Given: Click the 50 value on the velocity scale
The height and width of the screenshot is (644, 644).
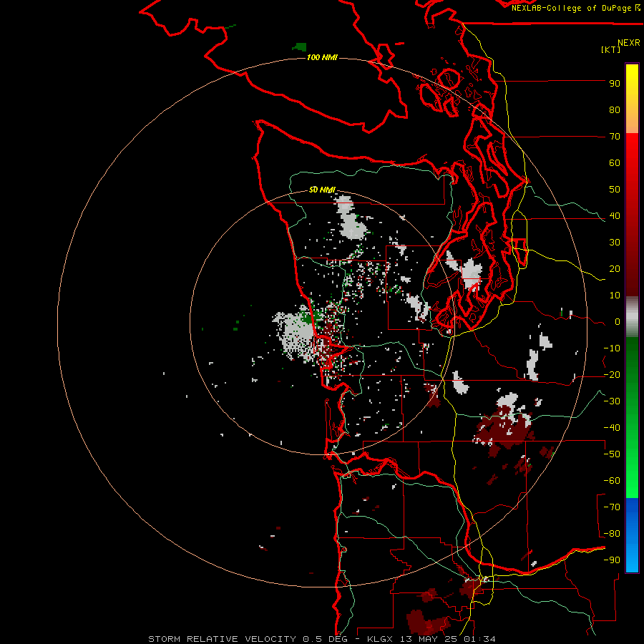Looking at the screenshot, I should 615,190.
